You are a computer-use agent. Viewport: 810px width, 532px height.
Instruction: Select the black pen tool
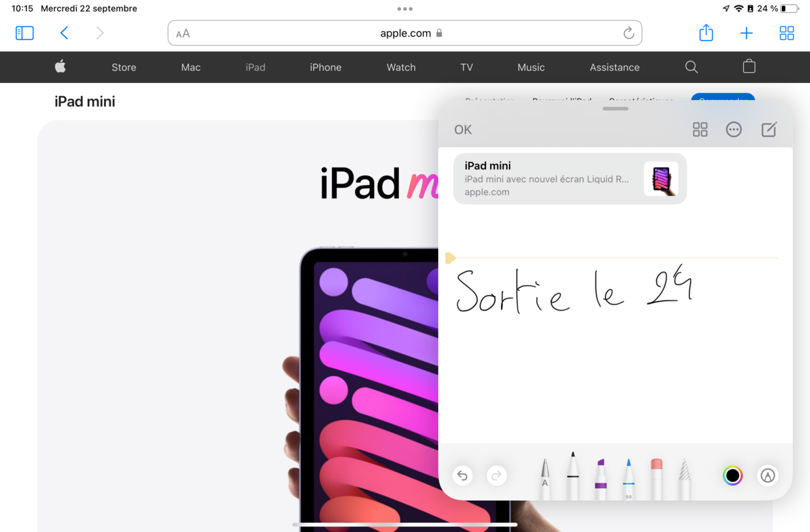click(x=572, y=476)
